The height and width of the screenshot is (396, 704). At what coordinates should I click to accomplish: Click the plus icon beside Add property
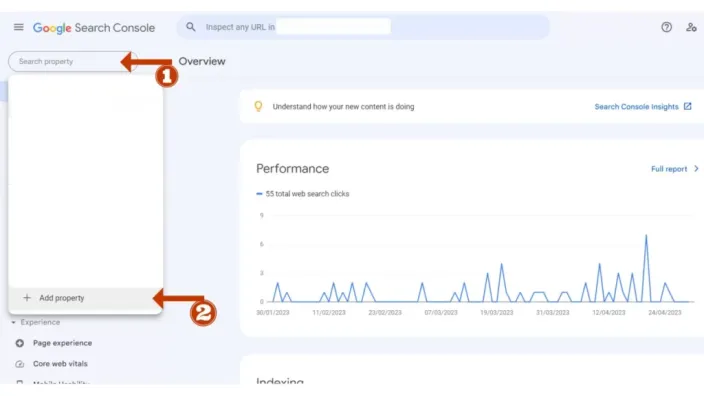[x=27, y=298]
